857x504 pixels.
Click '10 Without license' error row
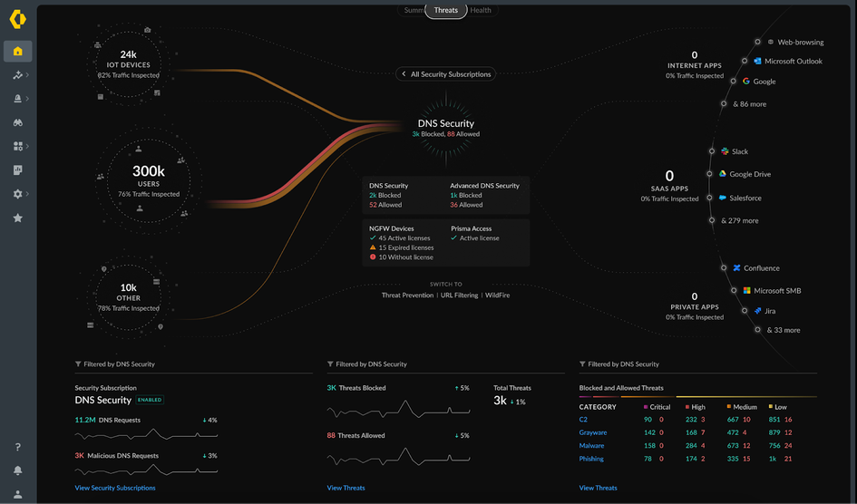[x=402, y=257]
